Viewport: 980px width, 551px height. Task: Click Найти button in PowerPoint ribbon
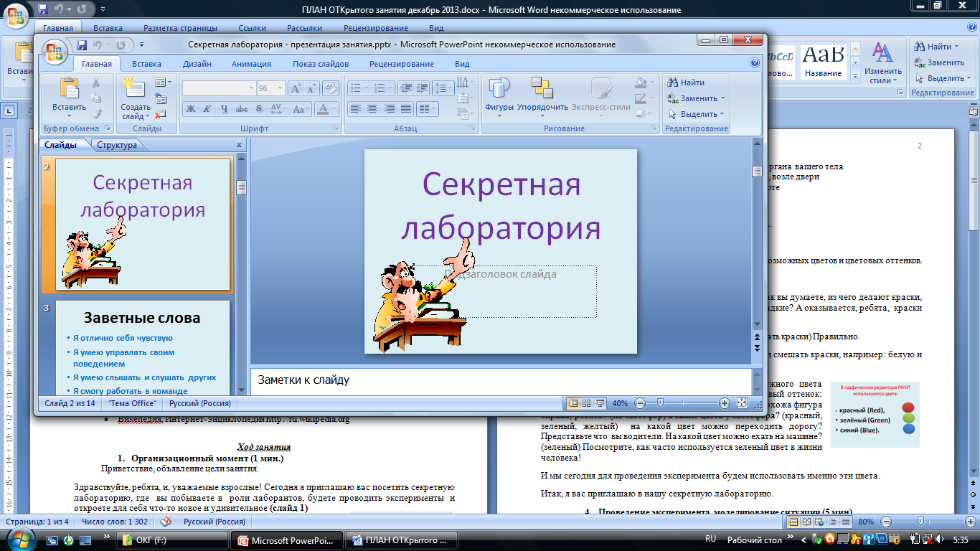coord(687,83)
